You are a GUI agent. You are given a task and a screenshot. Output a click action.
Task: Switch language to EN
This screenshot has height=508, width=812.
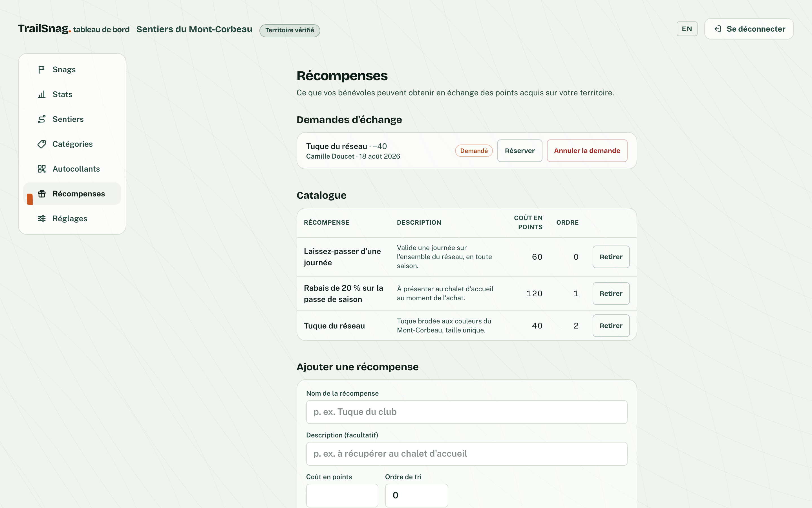pos(687,29)
